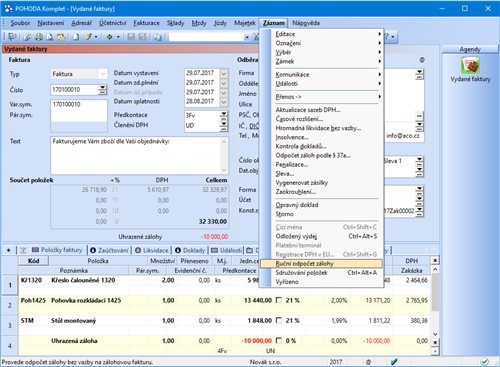Click row number 1 selector button

[x=10, y=285]
